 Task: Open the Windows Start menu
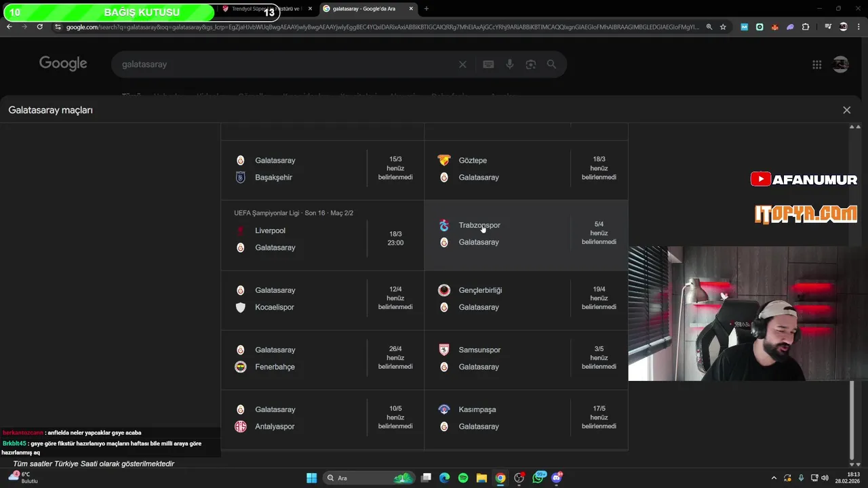(311, 478)
